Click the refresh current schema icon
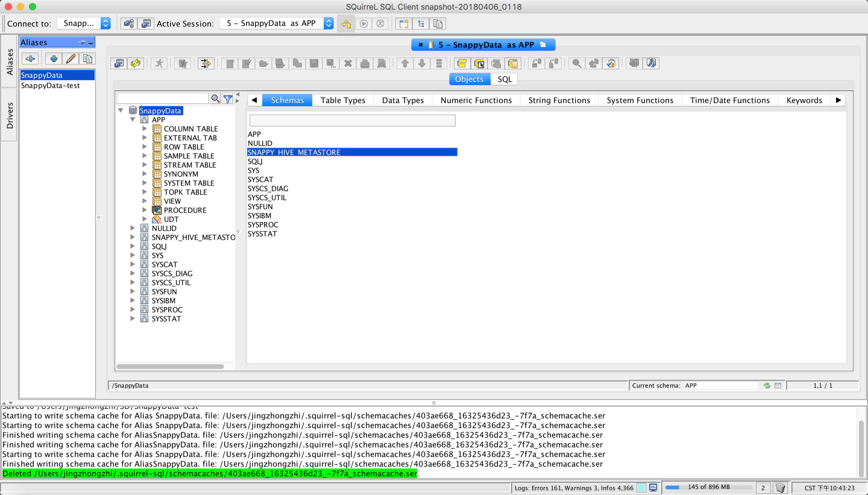Image resolution: width=868 pixels, height=495 pixels. [x=767, y=386]
